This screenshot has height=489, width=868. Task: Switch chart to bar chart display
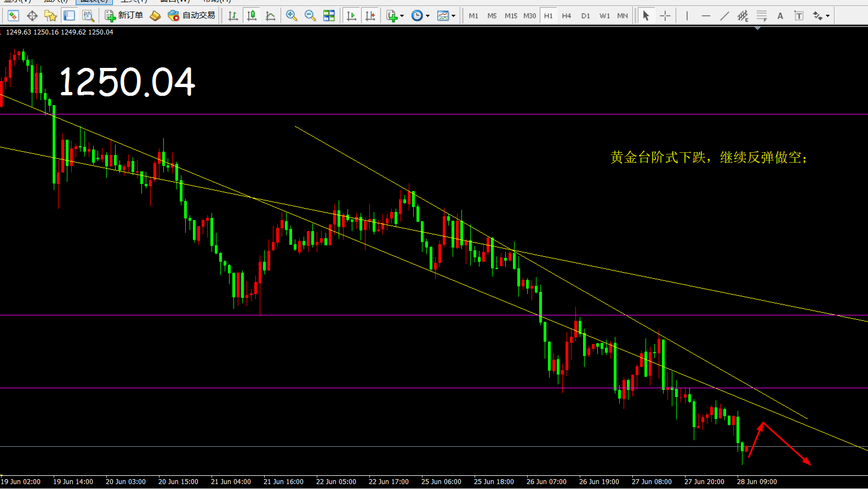pyautogui.click(x=233, y=16)
